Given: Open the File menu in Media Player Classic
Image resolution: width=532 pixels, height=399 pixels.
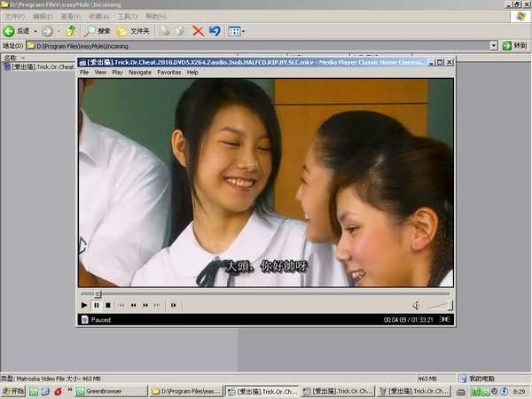Looking at the screenshot, I should [84, 73].
